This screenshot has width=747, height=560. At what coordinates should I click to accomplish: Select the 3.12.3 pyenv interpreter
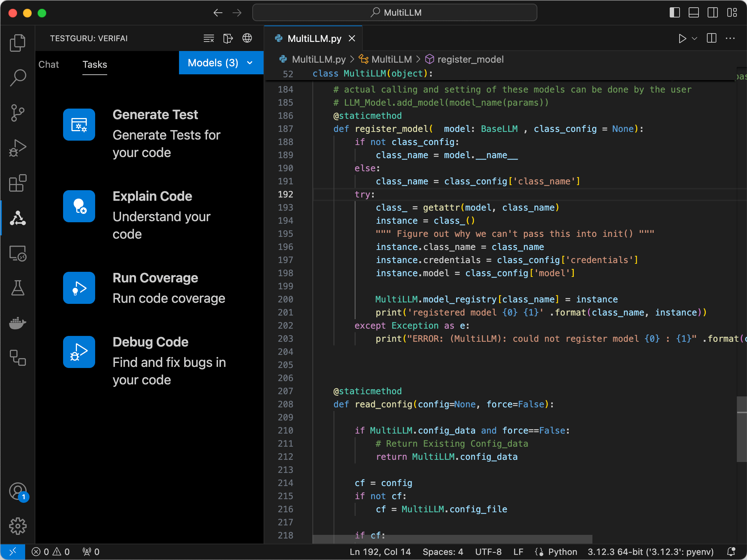coord(651,552)
